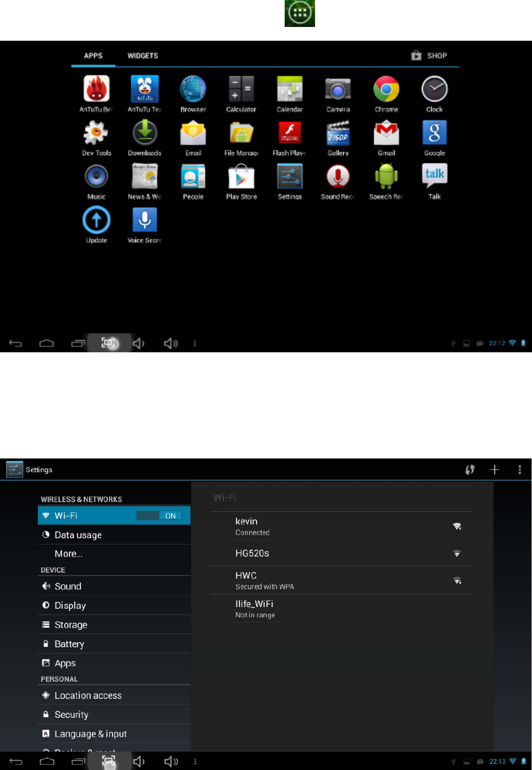Launch the AnTuTu Tester app
Image resolution: width=532 pixels, height=770 pixels.
pyautogui.click(x=145, y=94)
